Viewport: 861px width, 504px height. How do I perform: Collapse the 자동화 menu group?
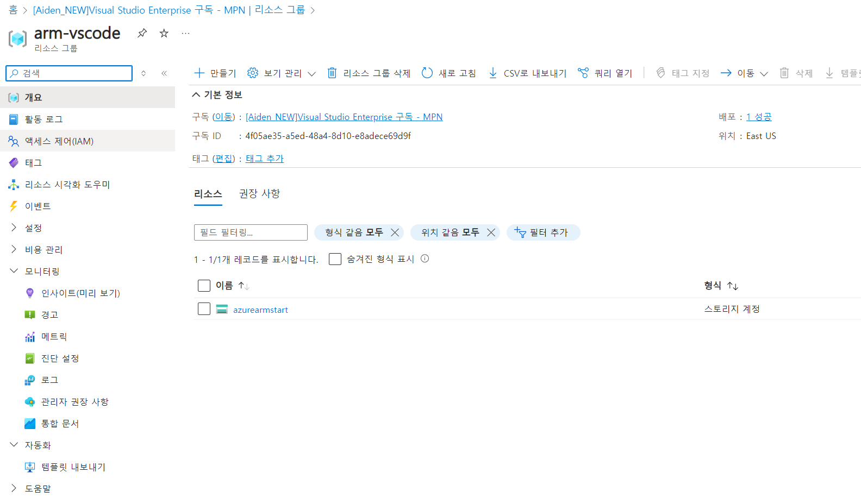(x=14, y=444)
